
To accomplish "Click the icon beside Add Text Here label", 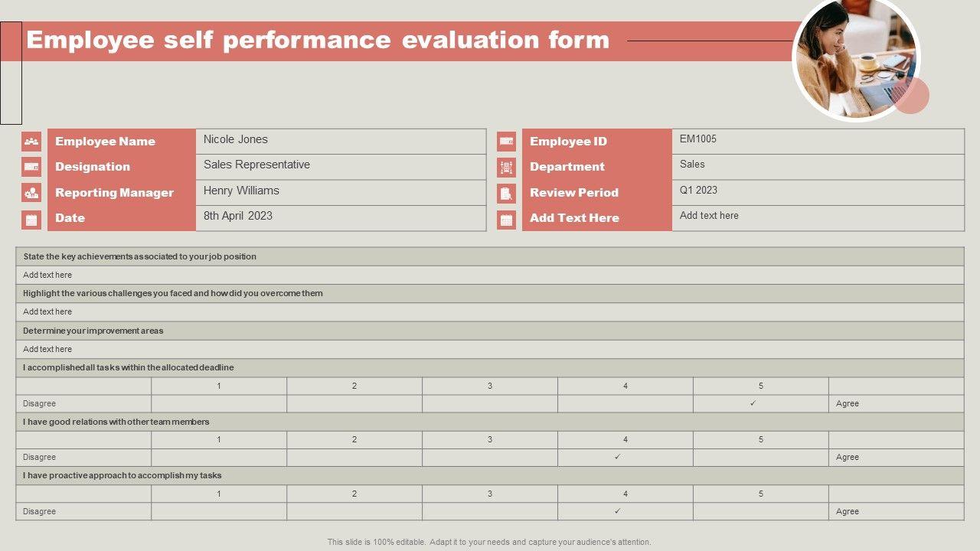I will 506,220.
